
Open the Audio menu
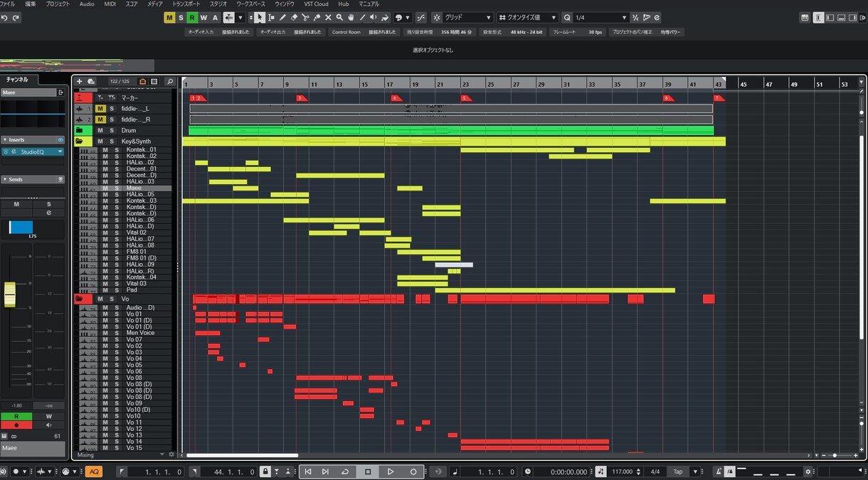click(87, 4)
